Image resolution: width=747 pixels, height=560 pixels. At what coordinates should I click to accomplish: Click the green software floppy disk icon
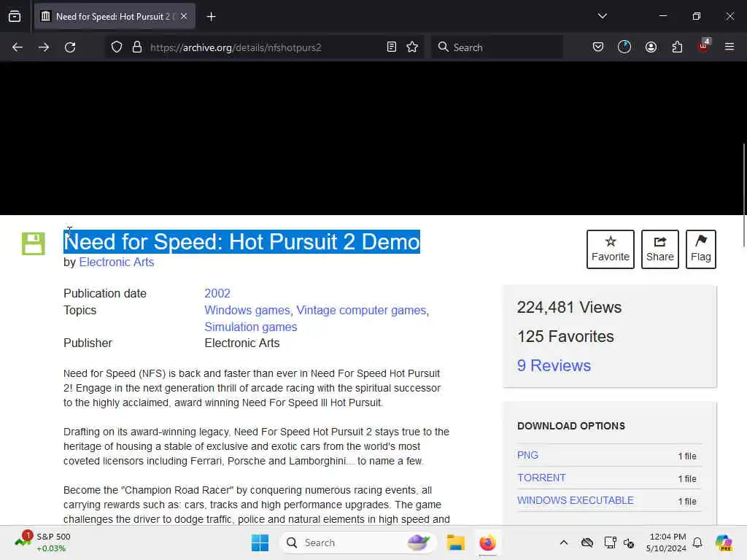(34, 244)
